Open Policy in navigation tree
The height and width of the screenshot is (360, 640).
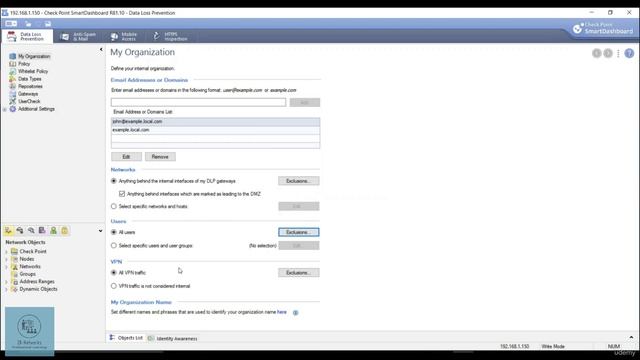24,64
